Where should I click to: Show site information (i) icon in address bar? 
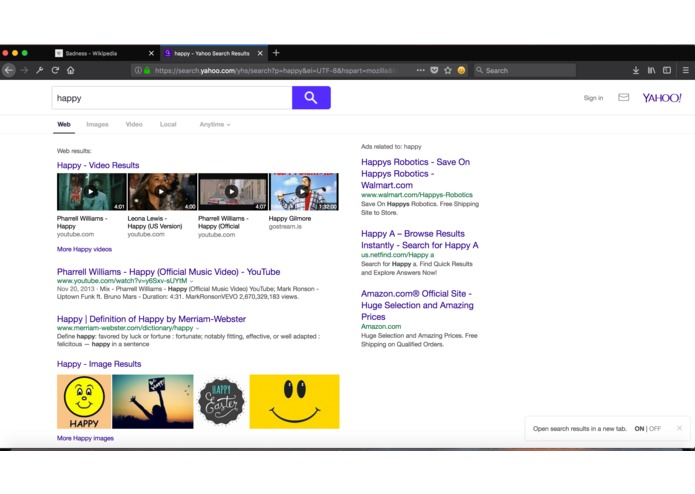[138, 70]
